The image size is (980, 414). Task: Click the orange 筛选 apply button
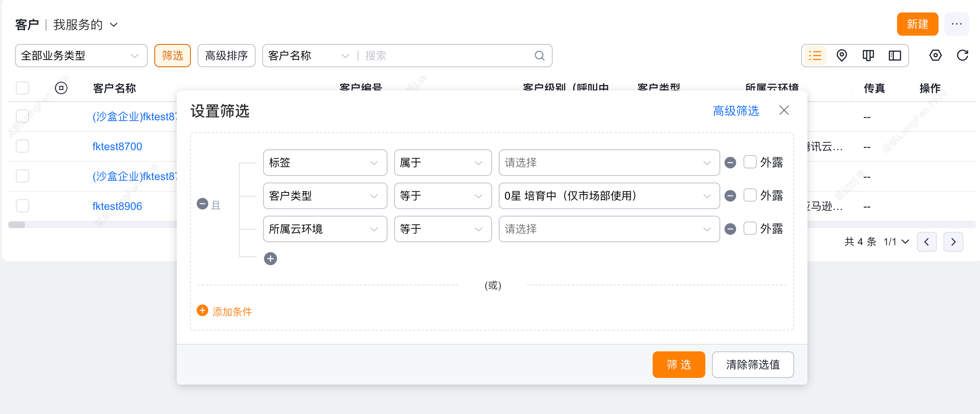coord(678,365)
